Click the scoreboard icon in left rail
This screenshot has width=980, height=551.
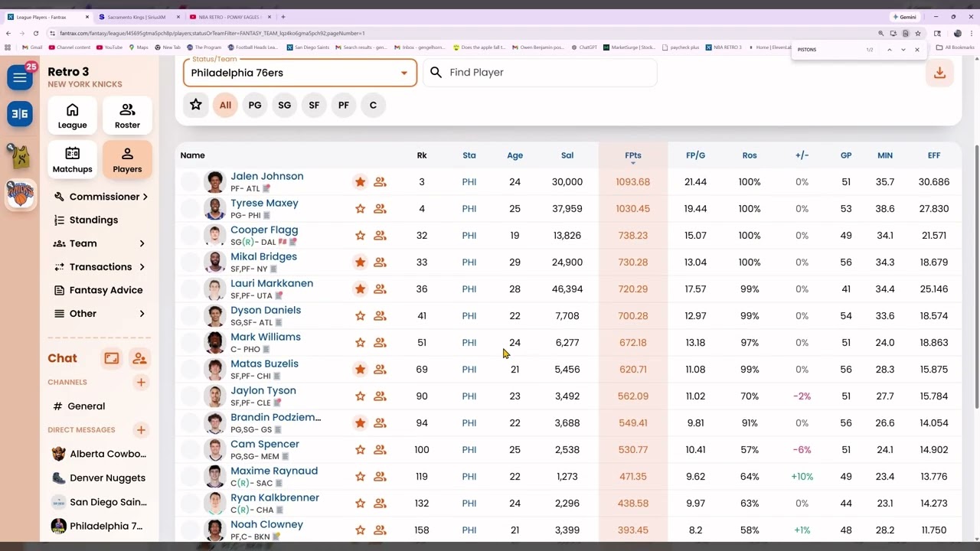pyautogui.click(x=20, y=114)
